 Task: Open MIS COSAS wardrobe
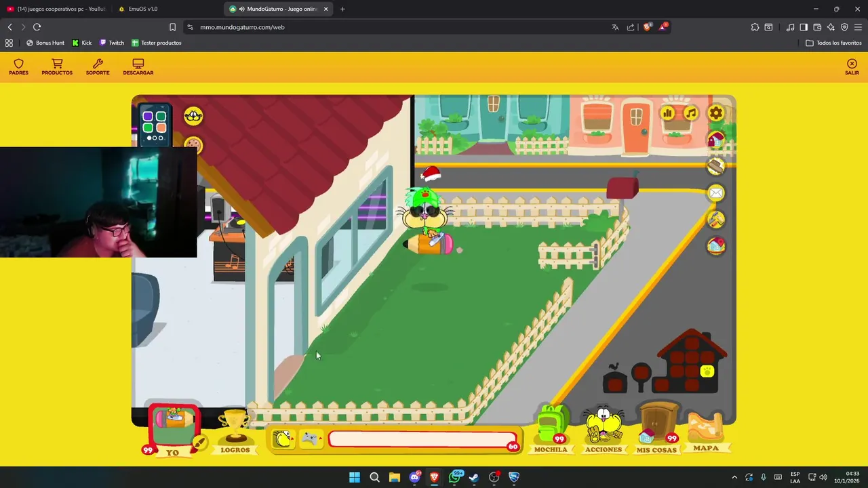(656, 428)
